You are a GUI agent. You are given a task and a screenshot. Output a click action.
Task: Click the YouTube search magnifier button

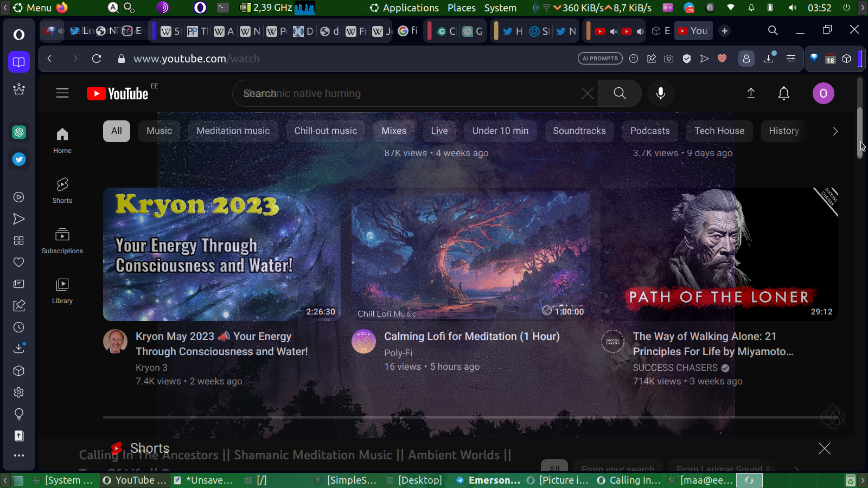[x=620, y=93]
